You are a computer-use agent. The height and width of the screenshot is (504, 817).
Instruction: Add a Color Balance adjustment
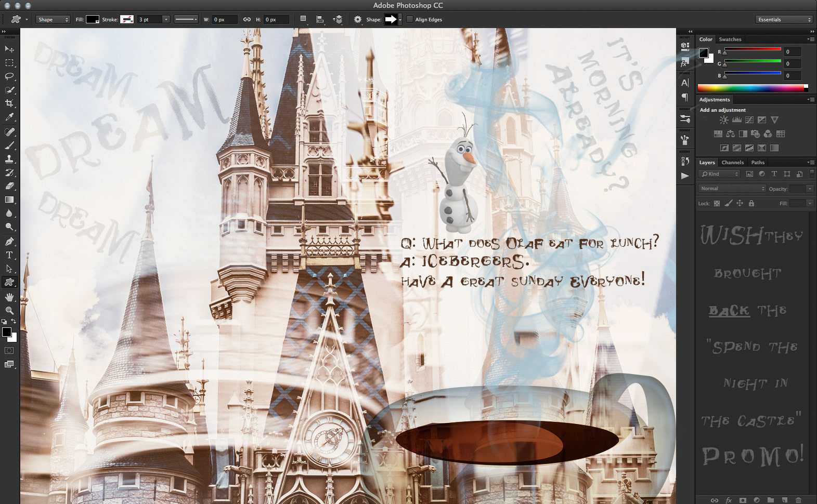coord(730,134)
